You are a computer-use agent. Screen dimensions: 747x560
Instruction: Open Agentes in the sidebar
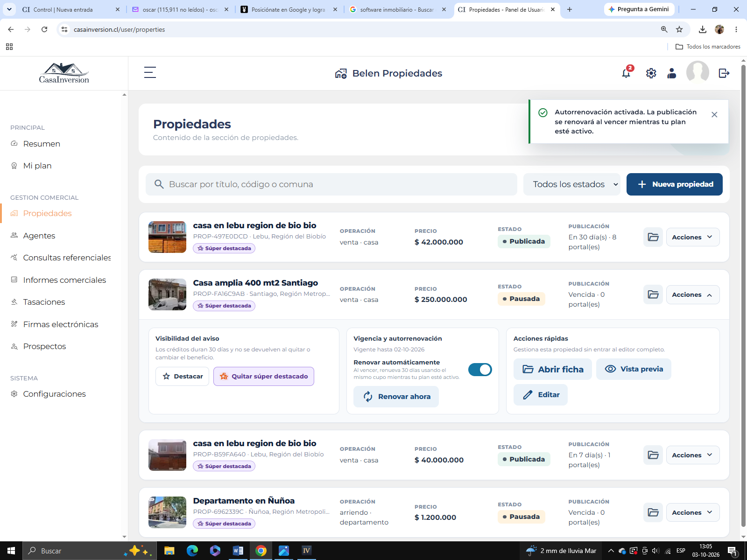point(39,236)
